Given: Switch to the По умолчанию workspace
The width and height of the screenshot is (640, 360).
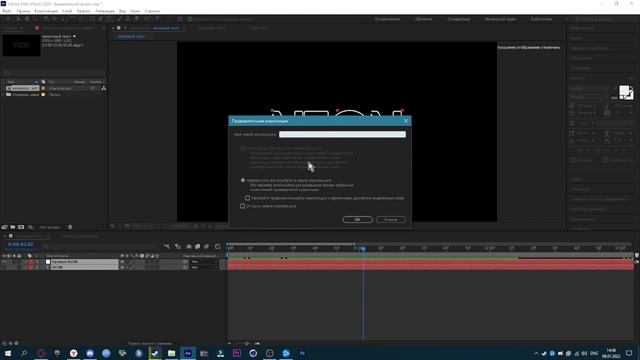Looking at the screenshot, I should (x=387, y=19).
